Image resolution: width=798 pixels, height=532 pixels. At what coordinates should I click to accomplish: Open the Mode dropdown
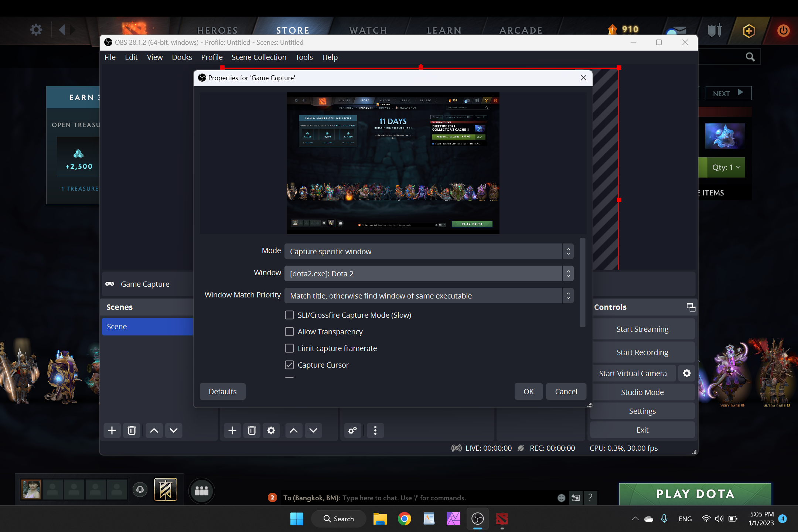429,251
